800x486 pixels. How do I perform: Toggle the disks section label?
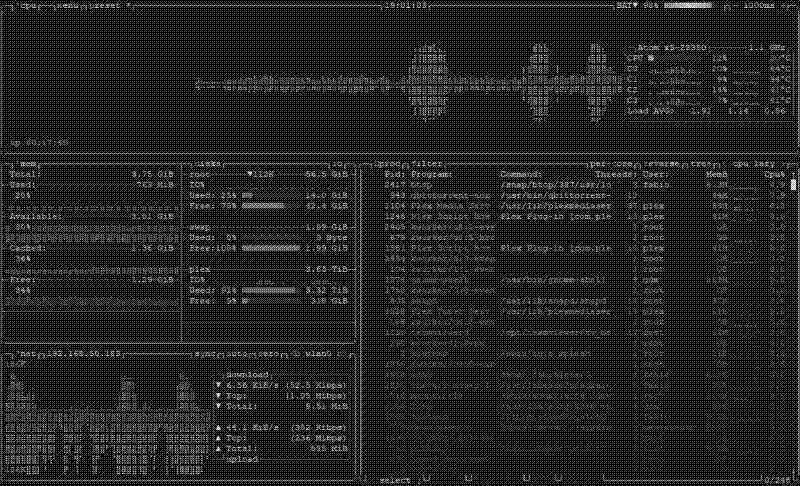(x=208, y=164)
